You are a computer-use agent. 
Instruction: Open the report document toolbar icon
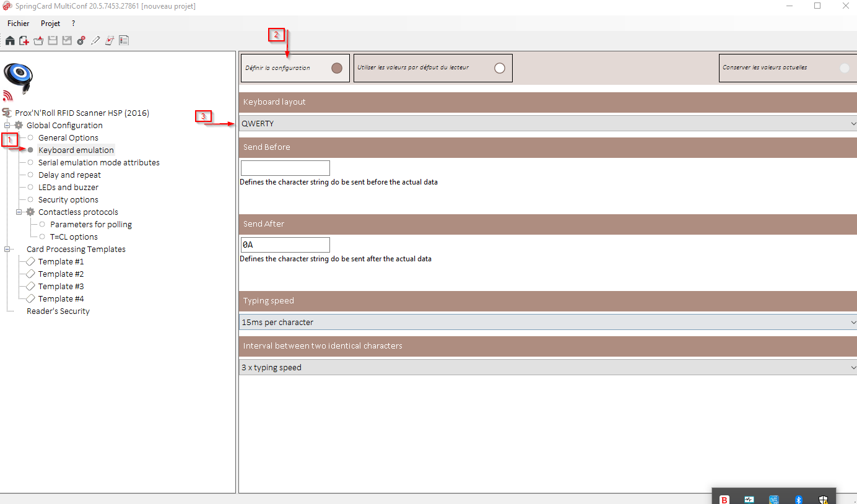click(123, 40)
